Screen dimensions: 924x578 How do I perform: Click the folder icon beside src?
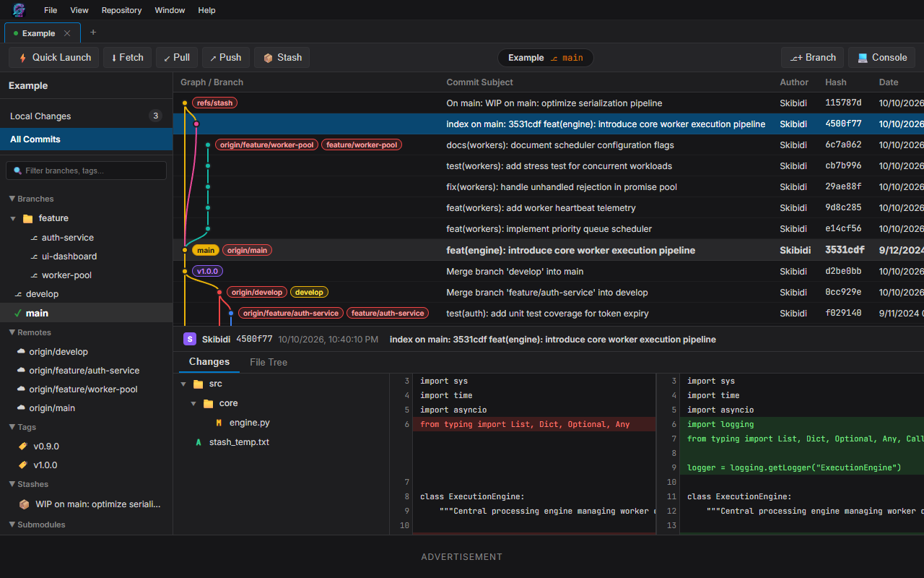tap(199, 384)
